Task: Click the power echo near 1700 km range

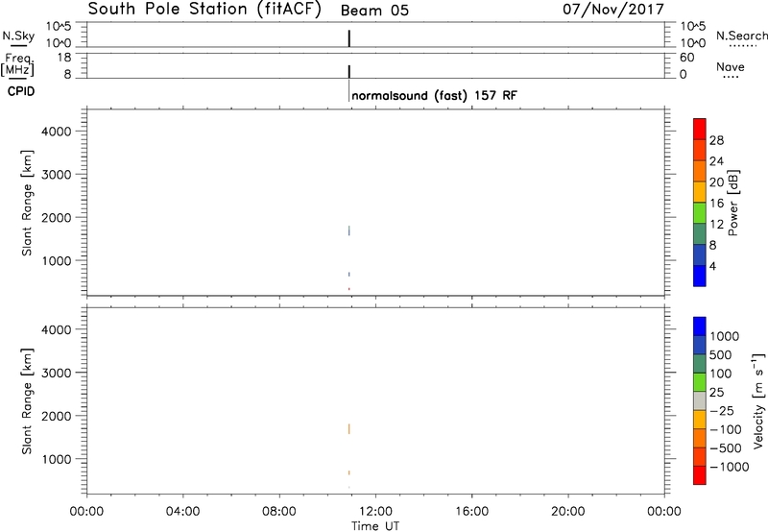Action: [x=349, y=230]
